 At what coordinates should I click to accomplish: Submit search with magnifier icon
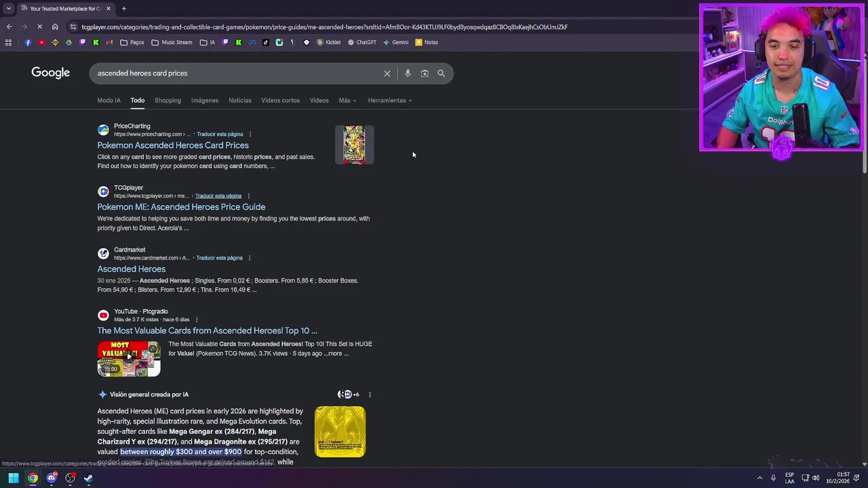pos(441,73)
